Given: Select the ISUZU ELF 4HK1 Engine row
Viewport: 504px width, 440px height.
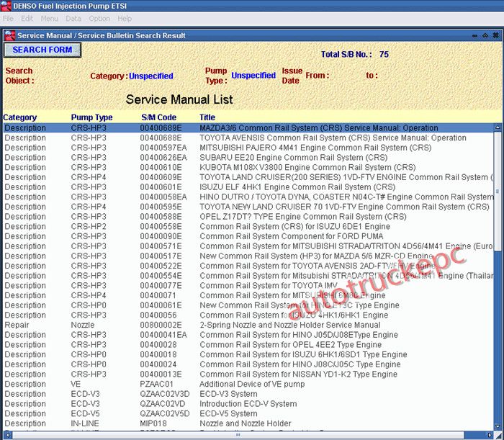Looking at the screenshot, I should coord(248,187).
